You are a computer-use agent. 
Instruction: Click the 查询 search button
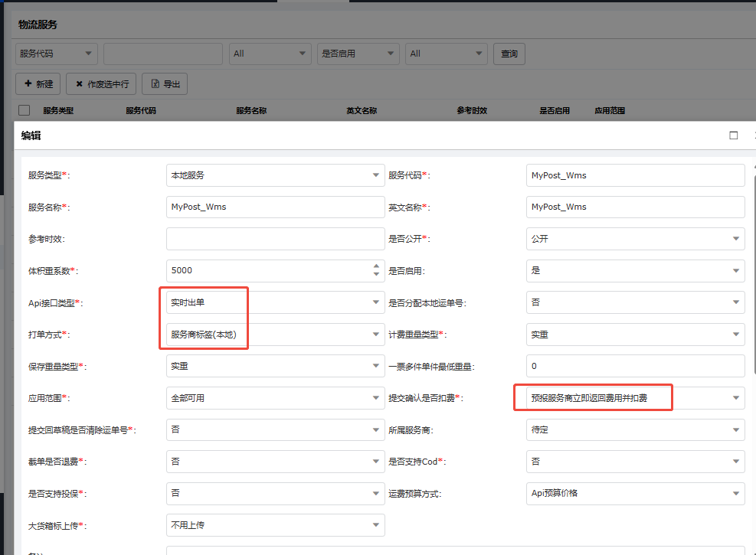pyautogui.click(x=509, y=54)
